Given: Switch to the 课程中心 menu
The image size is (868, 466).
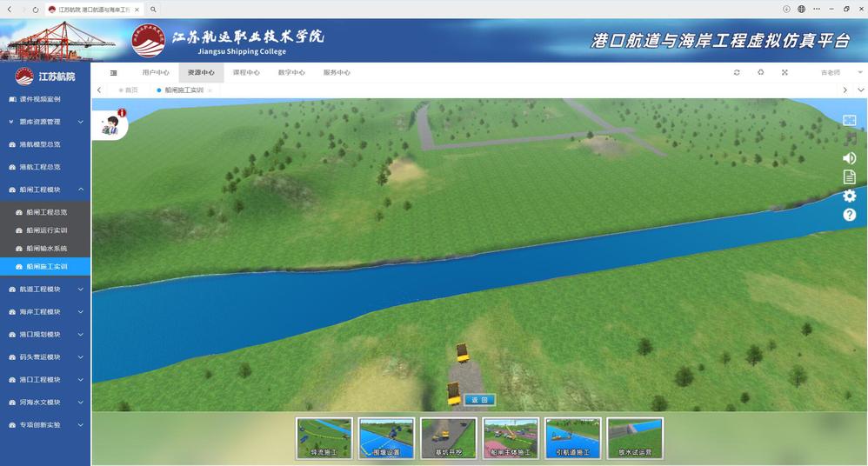Looking at the screenshot, I should pos(246,73).
